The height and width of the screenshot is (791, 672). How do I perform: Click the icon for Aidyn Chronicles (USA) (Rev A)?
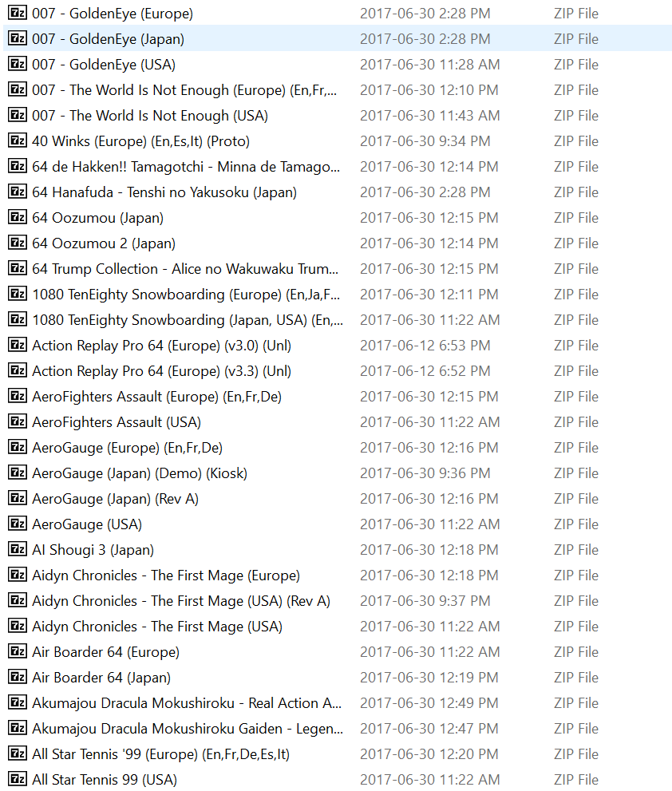click(18, 601)
